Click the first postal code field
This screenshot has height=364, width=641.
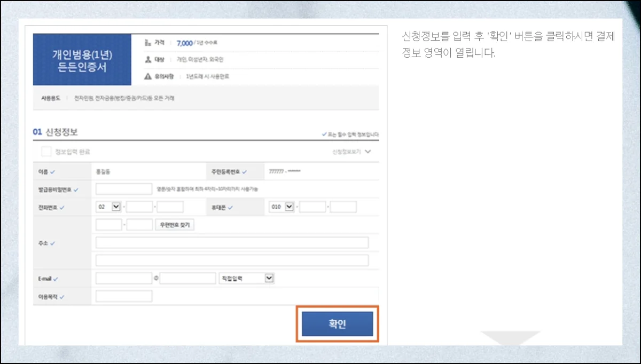click(x=109, y=225)
